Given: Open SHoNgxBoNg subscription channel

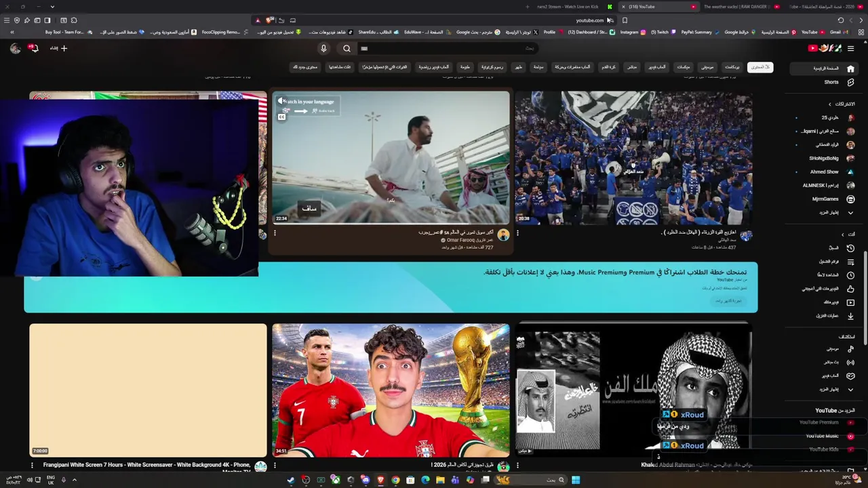Looking at the screenshot, I should pyautogui.click(x=824, y=159).
